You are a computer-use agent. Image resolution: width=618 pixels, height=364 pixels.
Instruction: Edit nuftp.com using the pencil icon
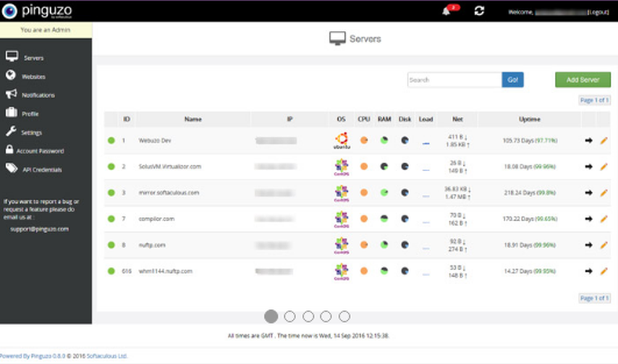tap(604, 245)
